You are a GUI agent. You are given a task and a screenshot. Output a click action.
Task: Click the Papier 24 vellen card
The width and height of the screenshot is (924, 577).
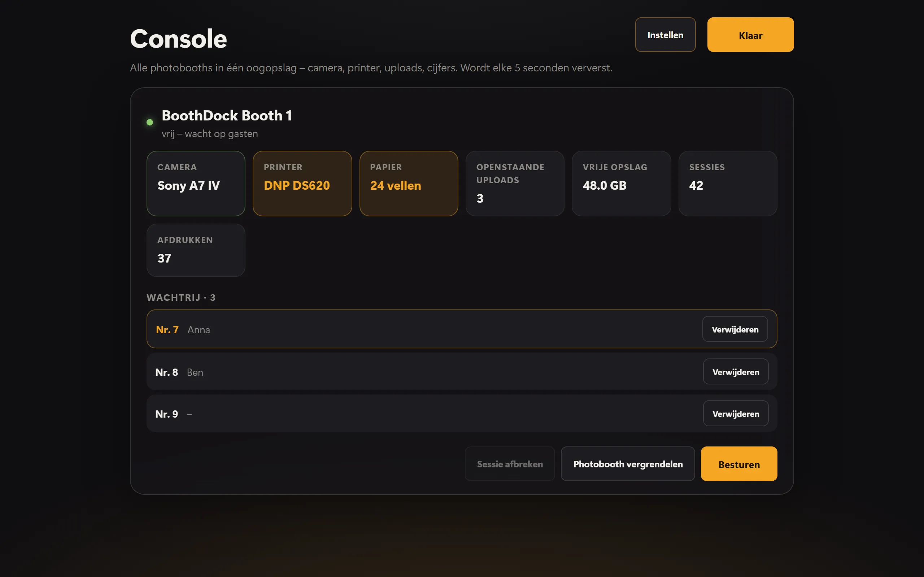coord(409,184)
